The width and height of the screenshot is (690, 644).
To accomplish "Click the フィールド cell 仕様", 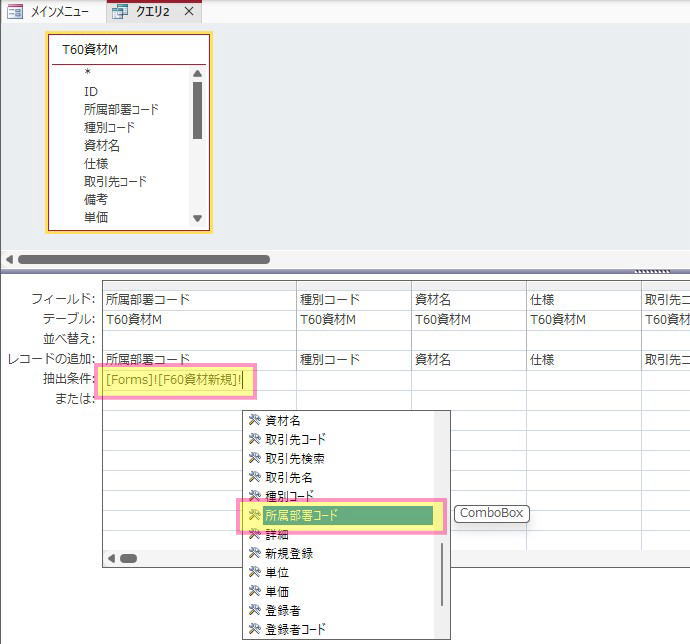I will (x=584, y=300).
